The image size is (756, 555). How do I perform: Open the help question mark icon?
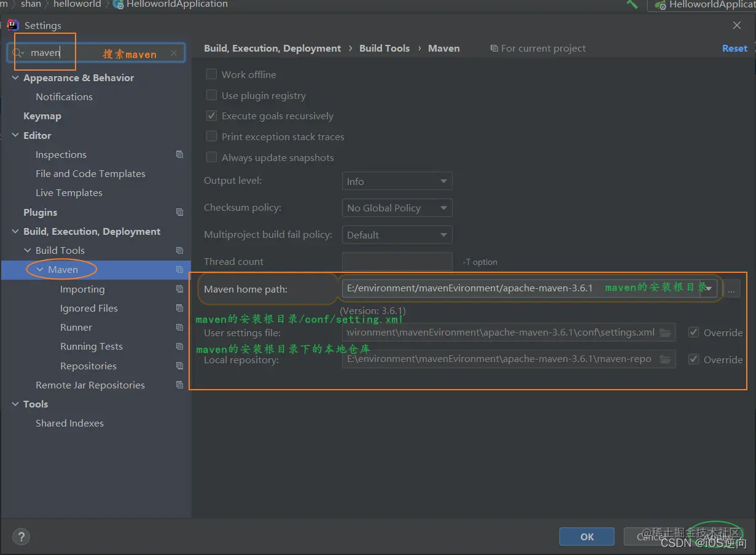coord(21,537)
